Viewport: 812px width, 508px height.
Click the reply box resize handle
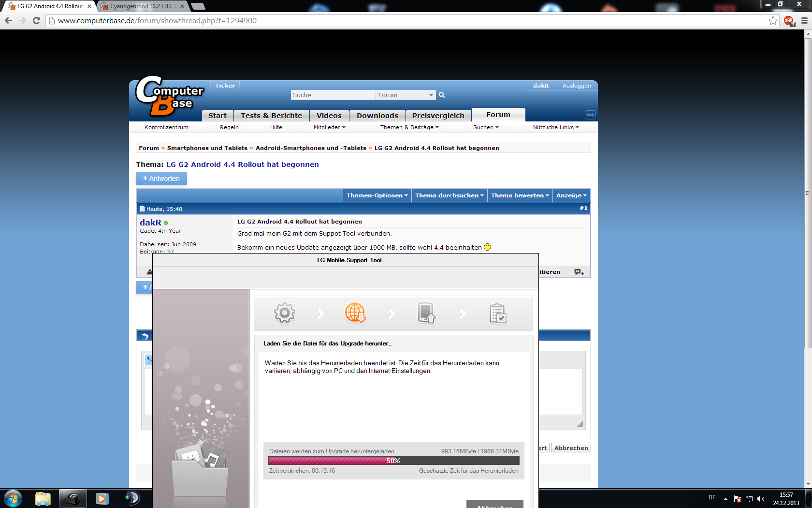pyautogui.click(x=580, y=424)
